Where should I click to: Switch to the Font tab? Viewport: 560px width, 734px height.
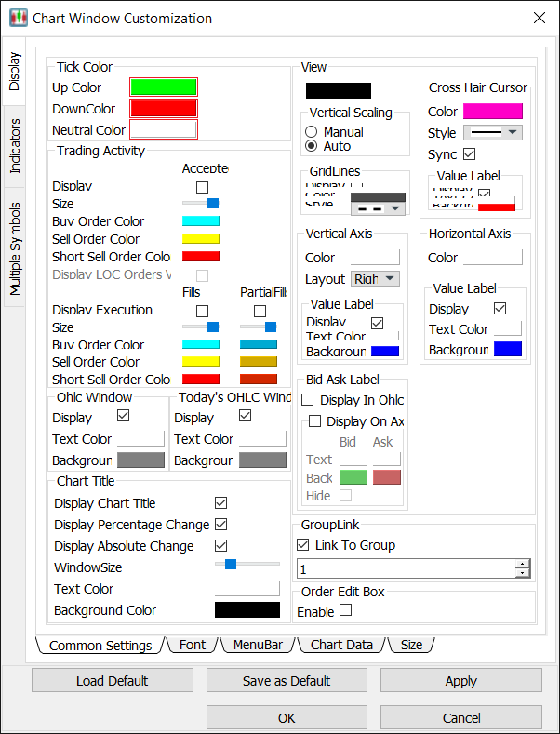point(193,645)
